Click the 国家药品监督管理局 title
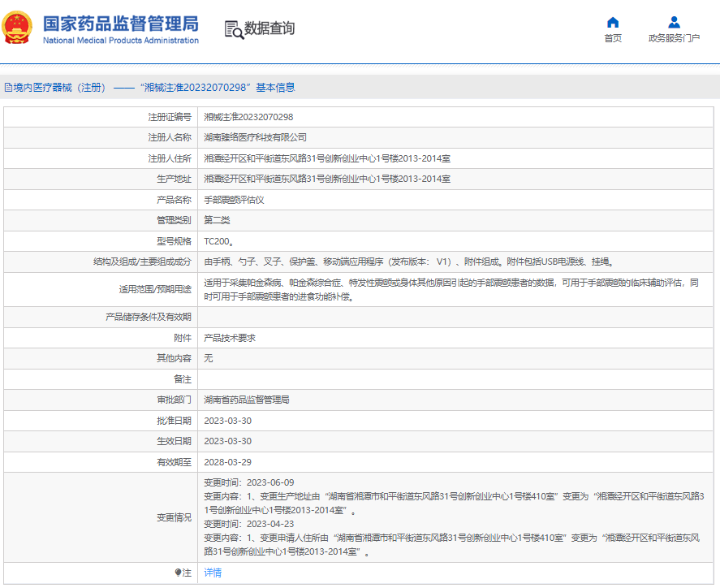 click(121, 24)
